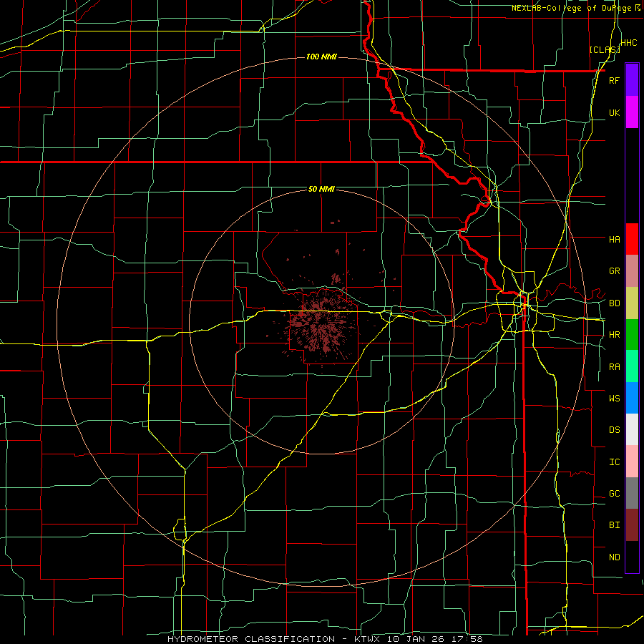Select the GR hail color swatch
This screenshot has width=644, height=644.
pyautogui.click(x=632, y=271)
